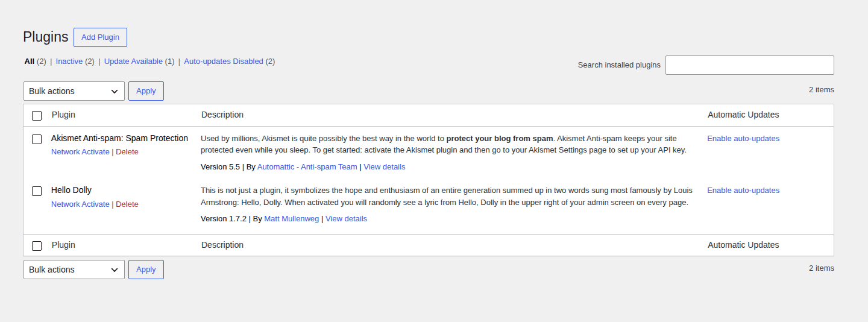
Task: Network Activate the Akismet plugin
Action: [80, 152]
